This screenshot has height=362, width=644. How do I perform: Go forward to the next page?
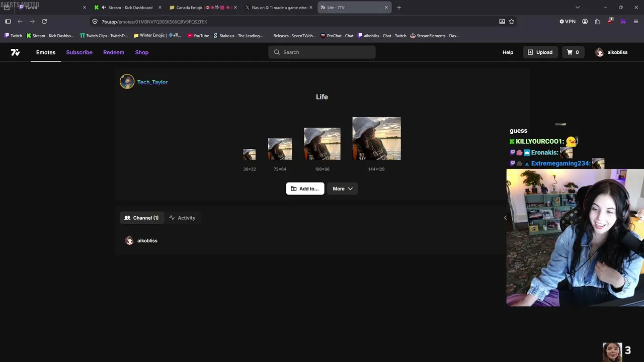point(32,22)
